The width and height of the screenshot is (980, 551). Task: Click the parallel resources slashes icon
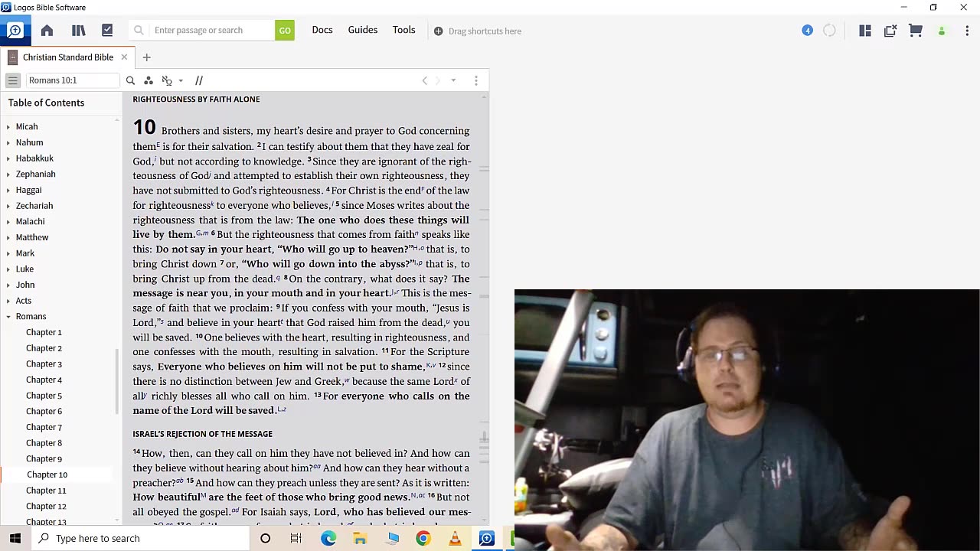point(199,80)
